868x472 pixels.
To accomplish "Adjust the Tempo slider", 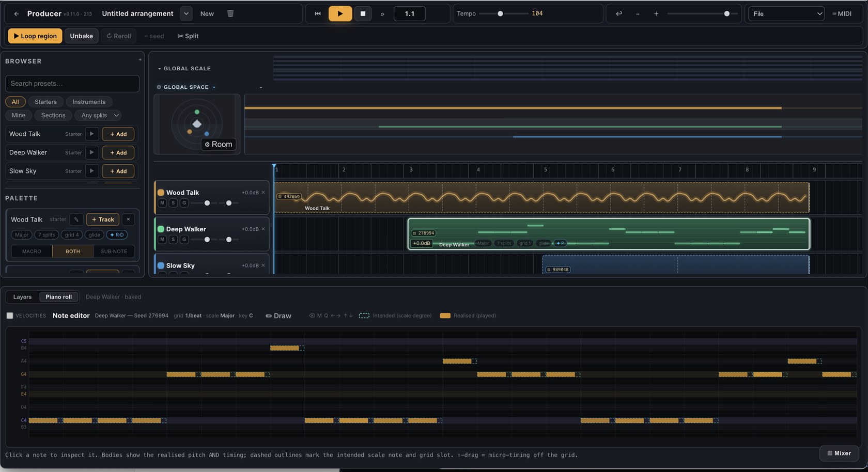I will pos(503,14).
